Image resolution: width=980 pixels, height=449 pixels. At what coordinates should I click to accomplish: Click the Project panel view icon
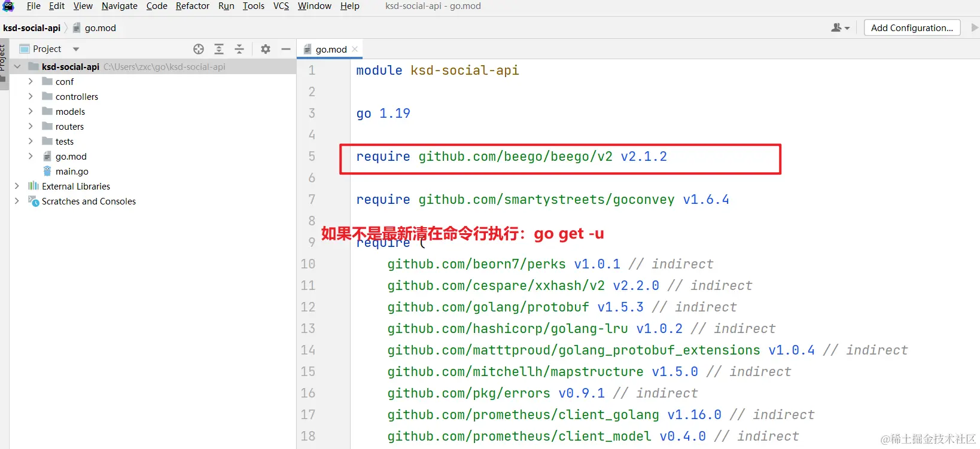point(25,49)
